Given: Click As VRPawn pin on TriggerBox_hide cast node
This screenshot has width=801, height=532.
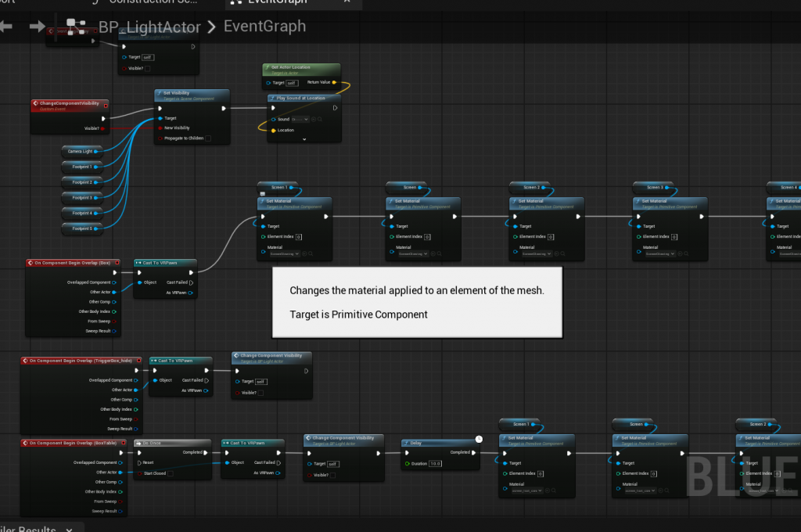Looking at the screenshot, I should pyautogui.click(x=206, y=390).
